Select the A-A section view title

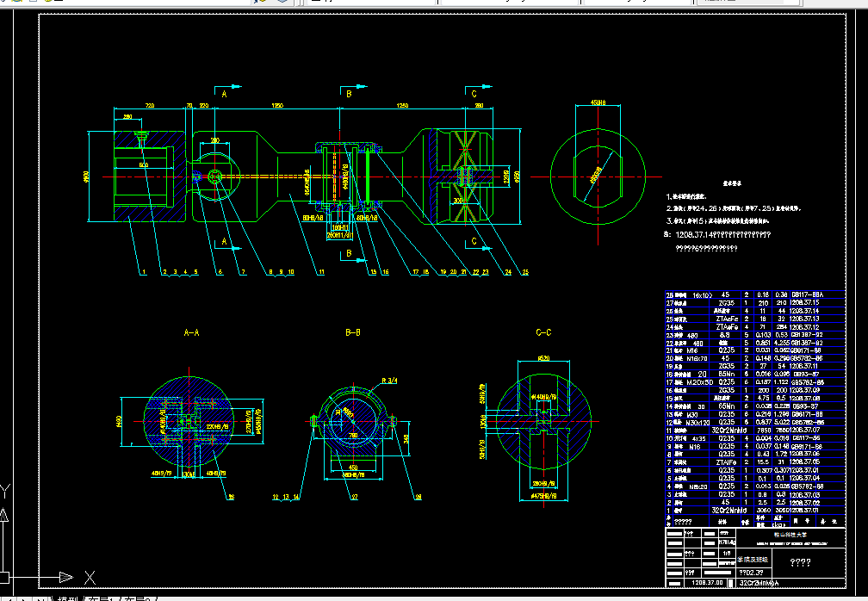pyautogui.click(x=191, y=331)
